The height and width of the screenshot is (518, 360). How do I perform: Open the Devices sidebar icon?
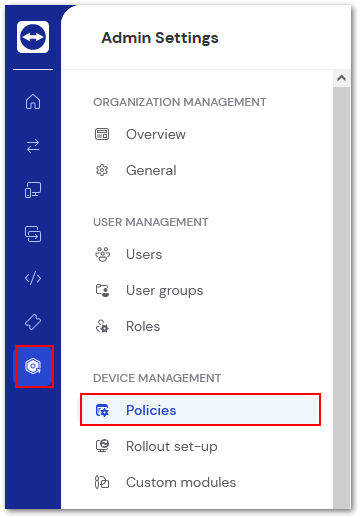[33, 190]
